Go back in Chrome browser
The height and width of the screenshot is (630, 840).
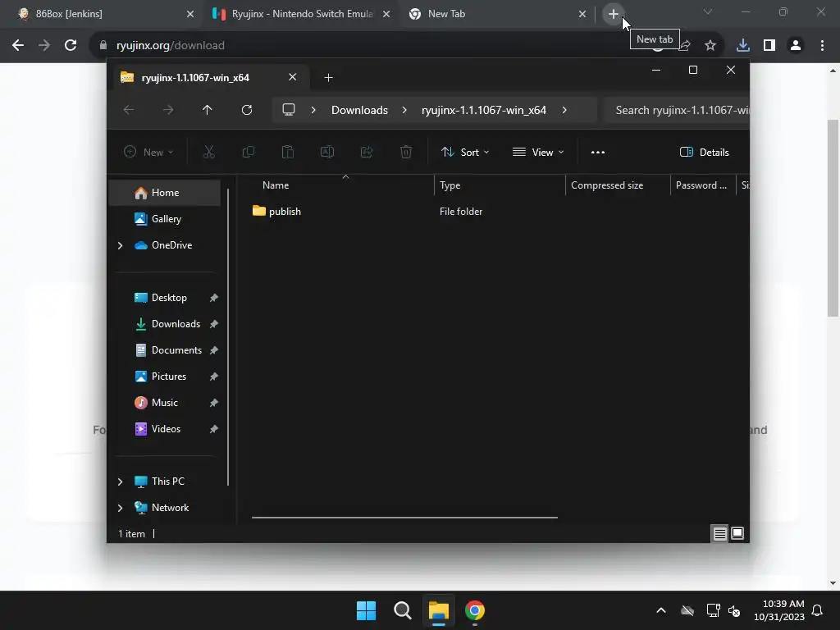point(18,45)
